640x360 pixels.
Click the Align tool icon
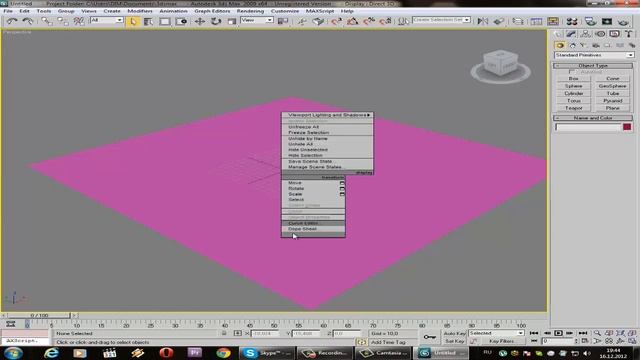[x=498, y=21]
